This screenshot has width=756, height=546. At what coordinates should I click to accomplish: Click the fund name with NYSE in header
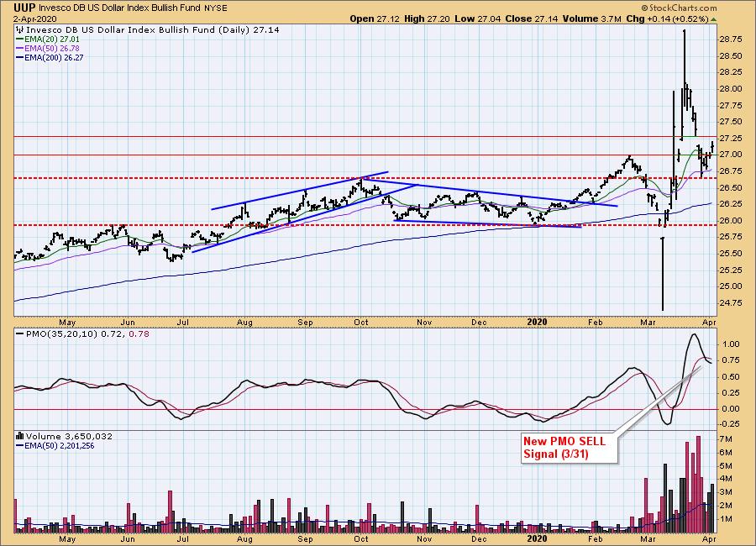(x=133, y=8)
